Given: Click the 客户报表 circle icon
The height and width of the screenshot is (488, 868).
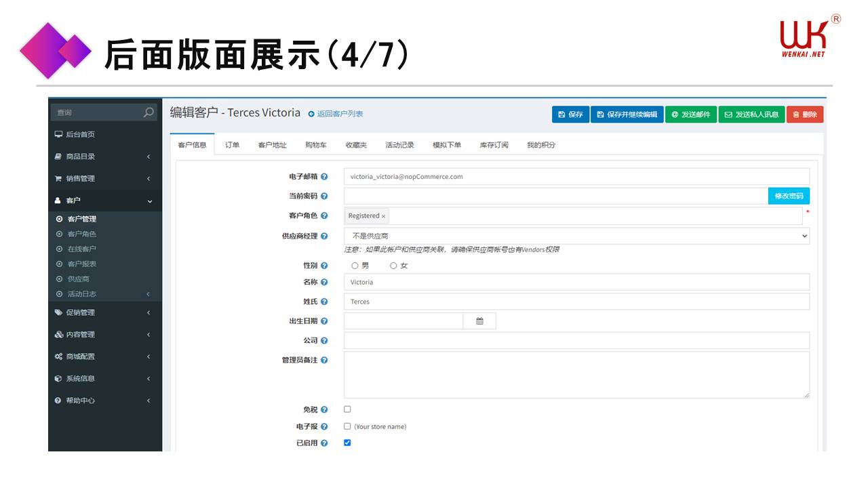Looking at the screenshot, I should pyautogui.click(x=60, y=264).
